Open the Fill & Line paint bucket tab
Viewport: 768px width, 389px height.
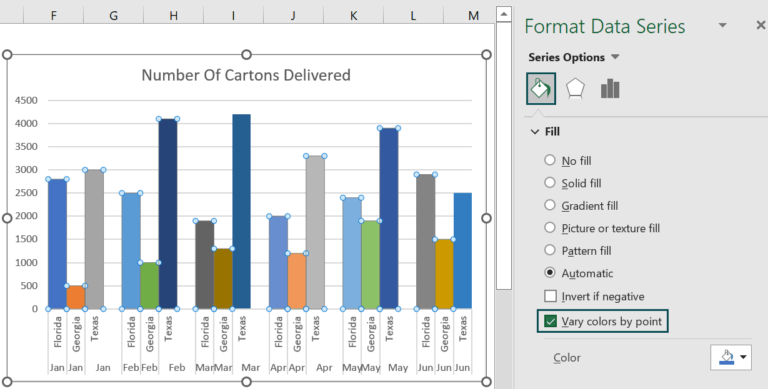pyautogui.click(x=541, y=89)
